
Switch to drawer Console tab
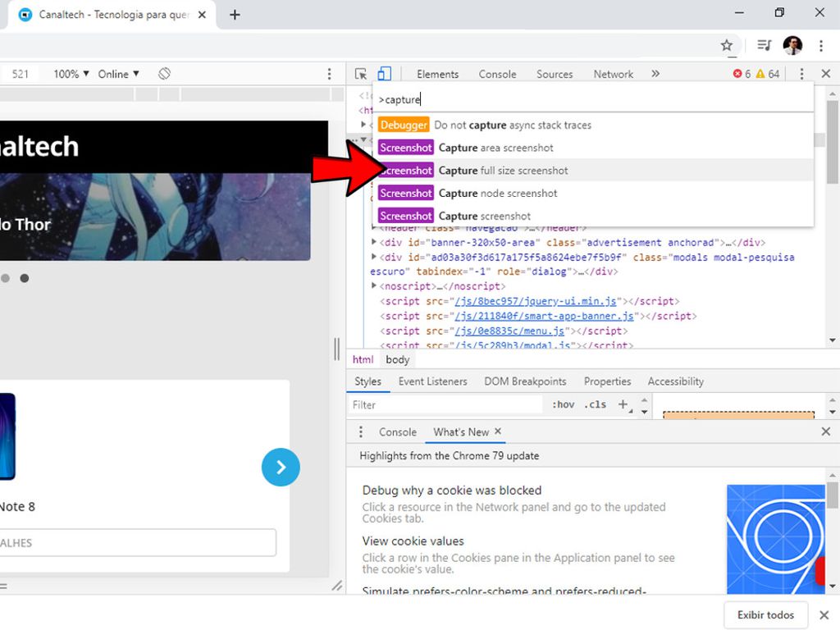point(398,431)
